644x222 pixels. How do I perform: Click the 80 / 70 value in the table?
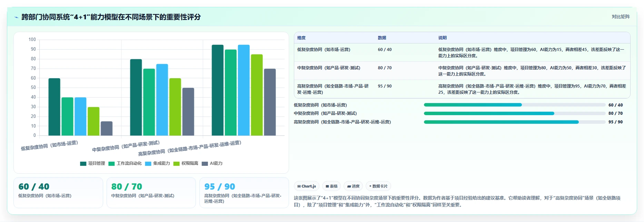(x=385, y=68)
